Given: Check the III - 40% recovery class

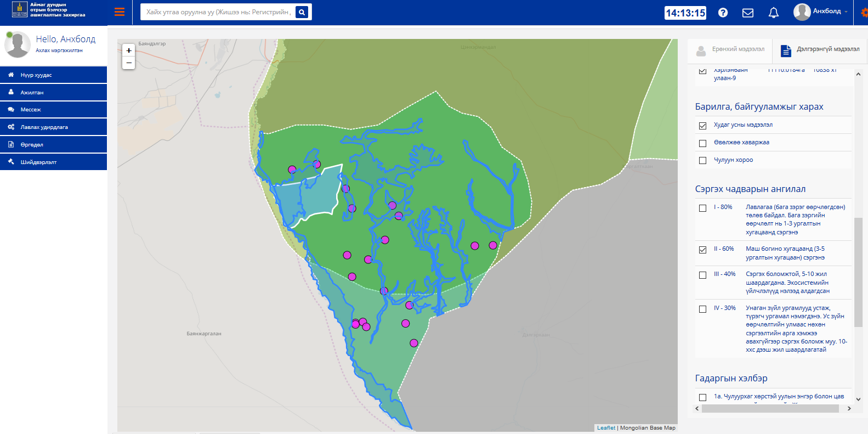Looking at the screenshot, I should point(702,275).
